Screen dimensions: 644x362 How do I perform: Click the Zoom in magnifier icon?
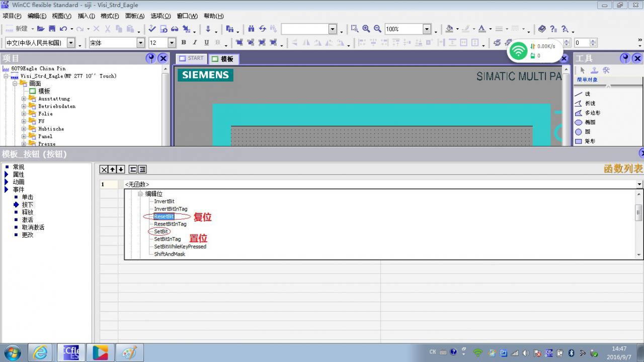366,29
